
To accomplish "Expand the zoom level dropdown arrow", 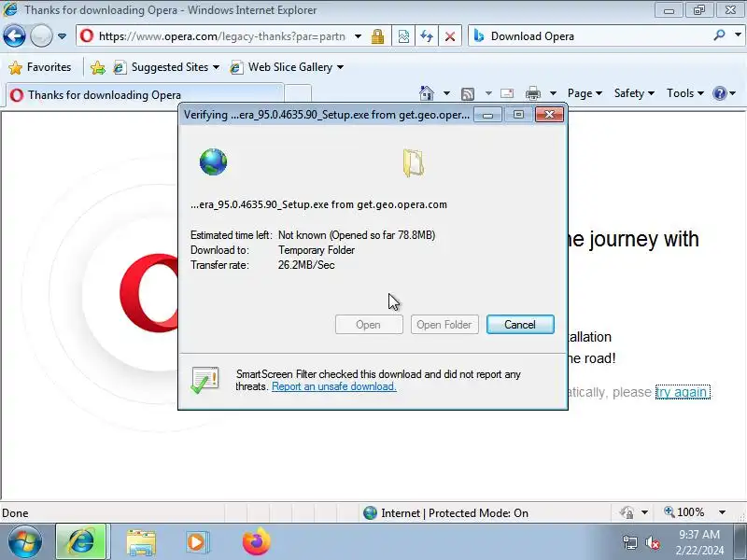I will (722, 512).
